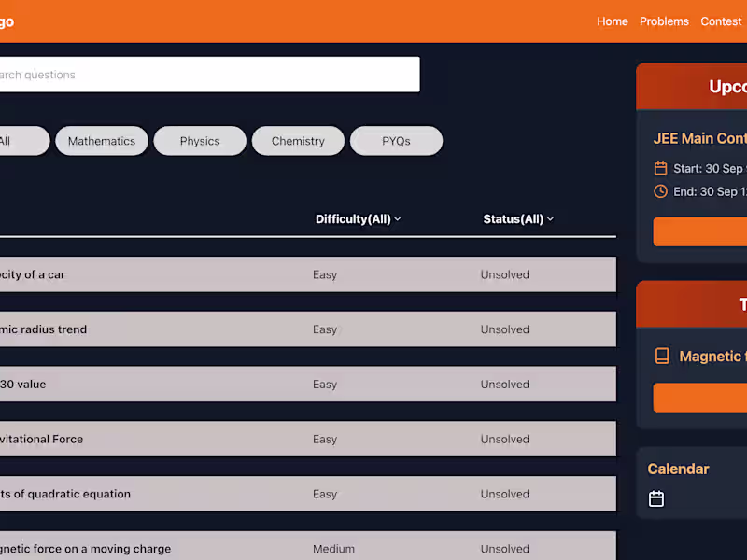Open the 'quadratic equation' question row

click(x=308, y=494)
